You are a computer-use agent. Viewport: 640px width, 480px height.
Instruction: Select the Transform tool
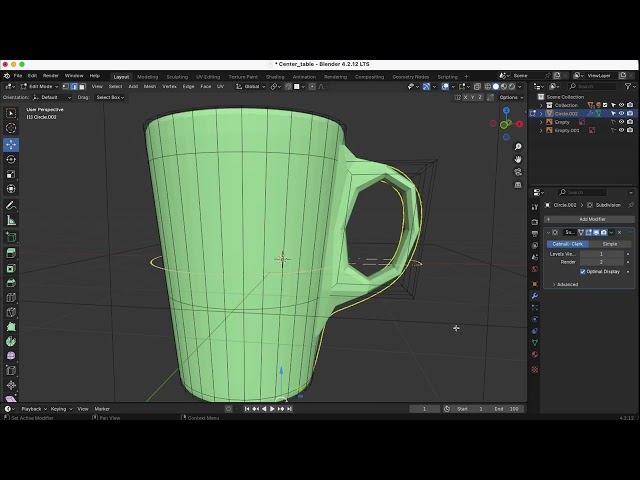(x=11, y=189)
